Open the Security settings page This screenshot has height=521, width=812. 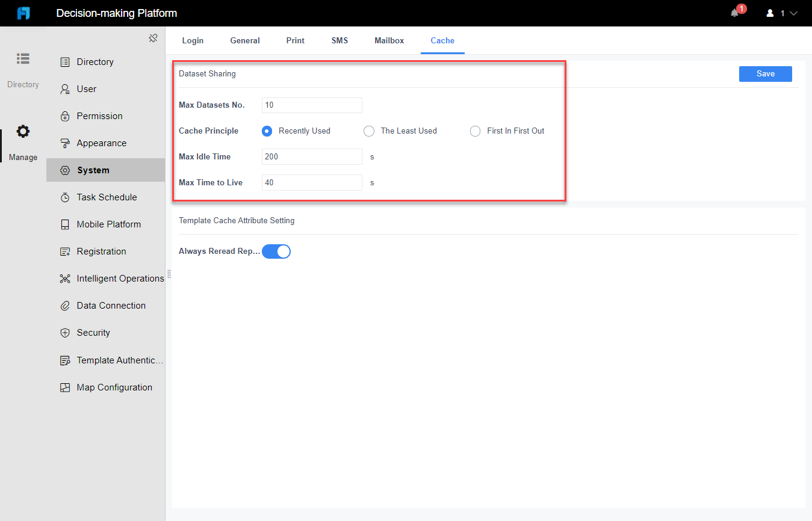[x=65, y=332]
